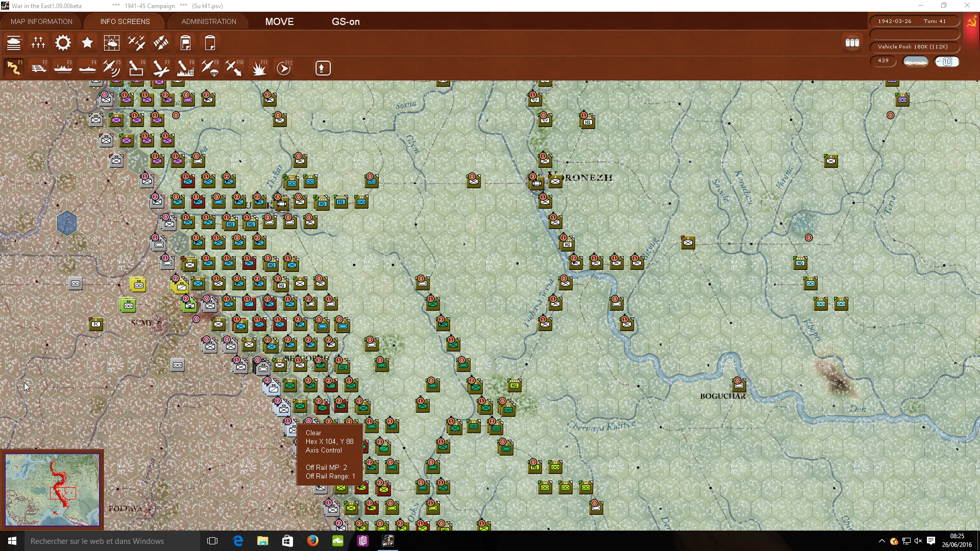Viewport: 980px width, 551px height.
Task: Open Task View on the taskbar
Action: [212, 541]
